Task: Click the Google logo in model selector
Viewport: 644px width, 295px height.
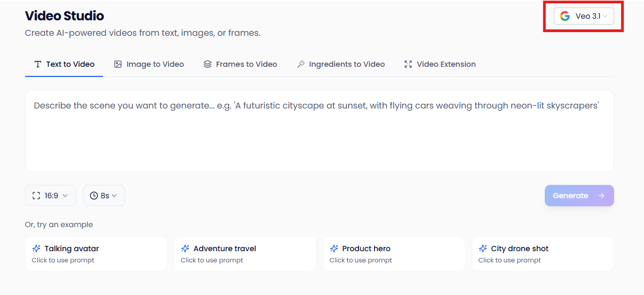Action: 565,16
